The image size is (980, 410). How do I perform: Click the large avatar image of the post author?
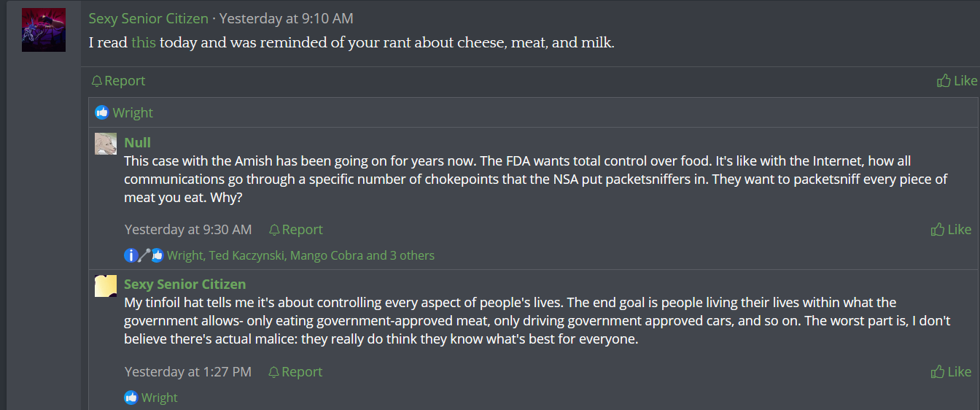[x=44, y=30]
